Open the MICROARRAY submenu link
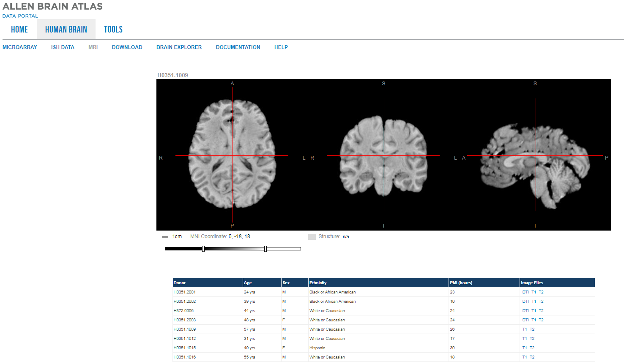This screenshot has width=624, height=364. coord(20,47)
